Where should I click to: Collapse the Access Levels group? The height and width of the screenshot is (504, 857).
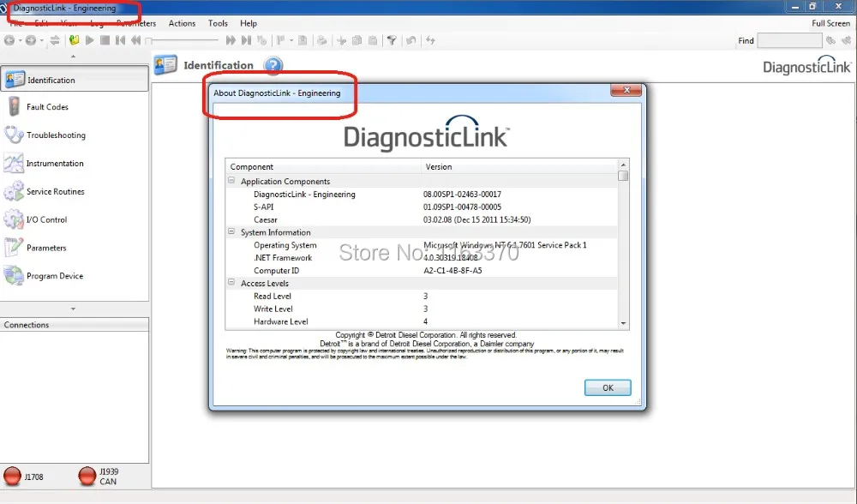click(x=231, y=283)
